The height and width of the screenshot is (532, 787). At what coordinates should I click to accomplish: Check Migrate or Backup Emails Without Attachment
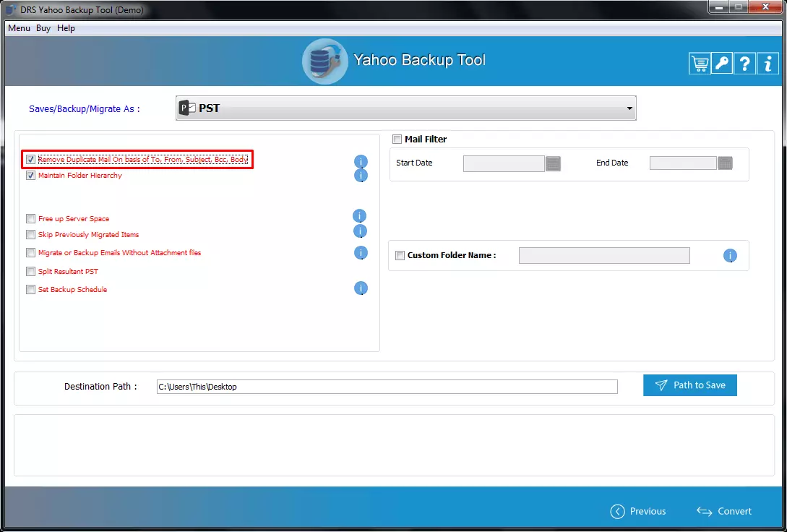click(30, 253)
